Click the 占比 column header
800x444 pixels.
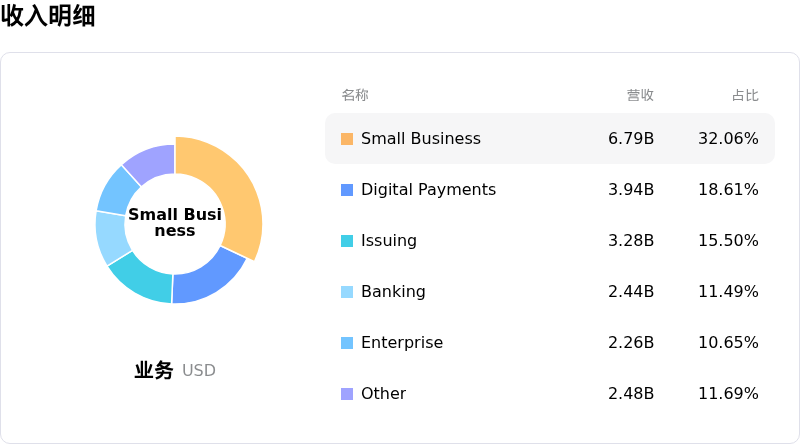pyautogui.click(x=745, y=95)
